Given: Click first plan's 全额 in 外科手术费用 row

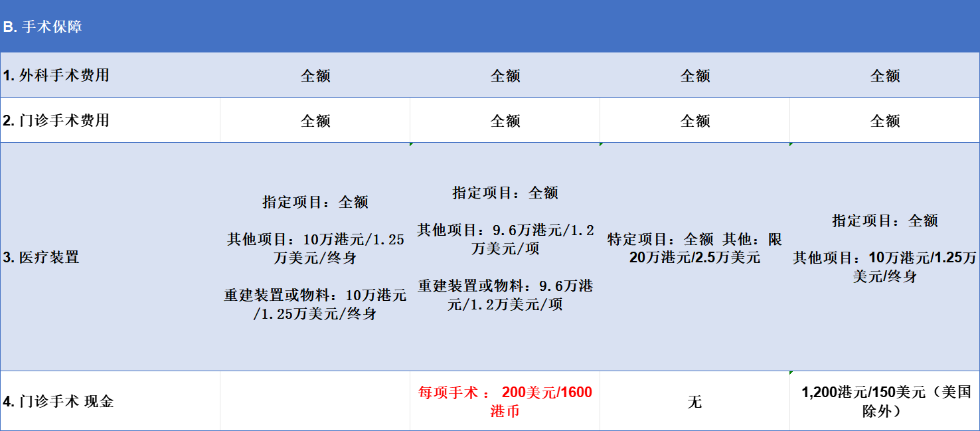Looking at the screenshot, I should click(315, 76).
